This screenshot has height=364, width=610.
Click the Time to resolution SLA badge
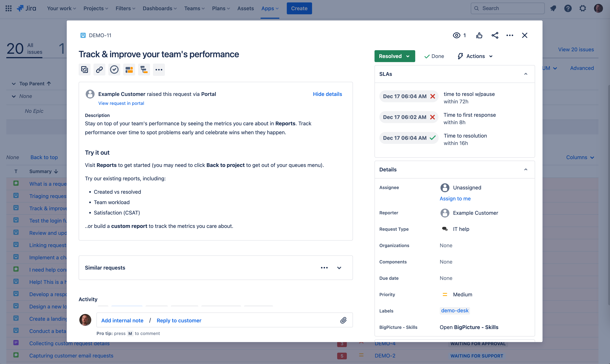(409, 138)
